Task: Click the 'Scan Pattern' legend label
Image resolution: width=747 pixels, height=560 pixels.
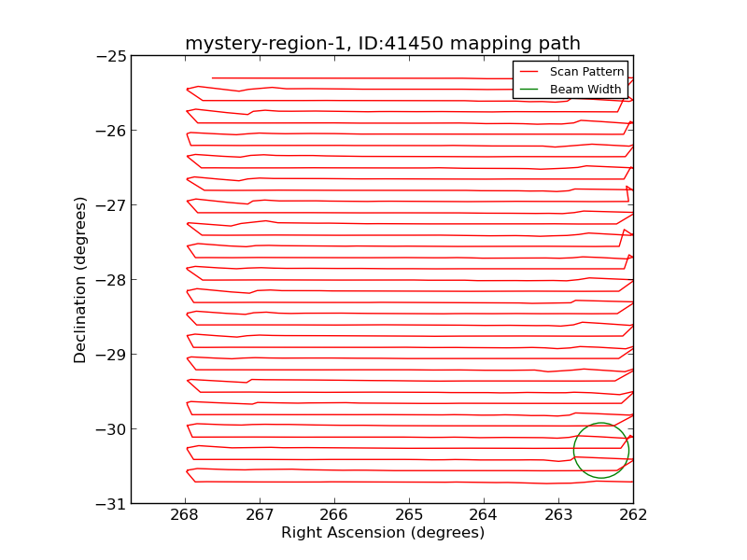Action: 586,72
